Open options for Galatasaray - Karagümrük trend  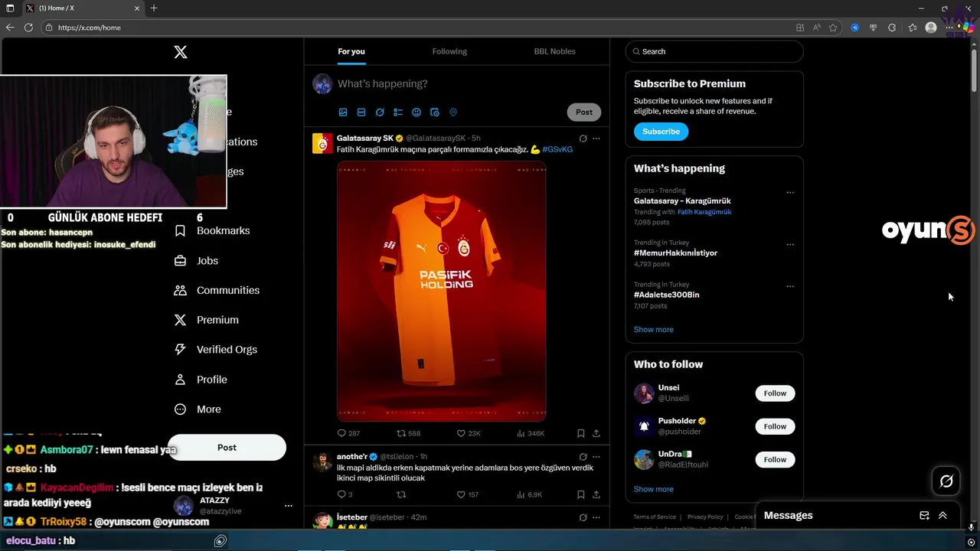[790, 193]
